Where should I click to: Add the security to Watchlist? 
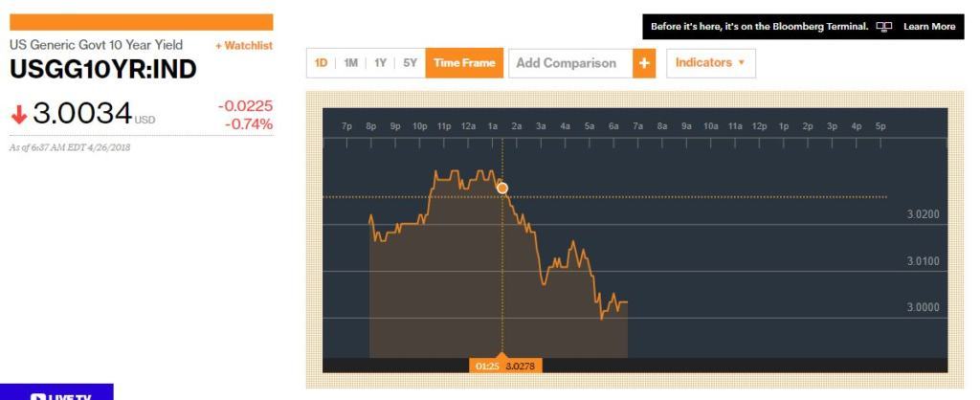coord(244,46)
